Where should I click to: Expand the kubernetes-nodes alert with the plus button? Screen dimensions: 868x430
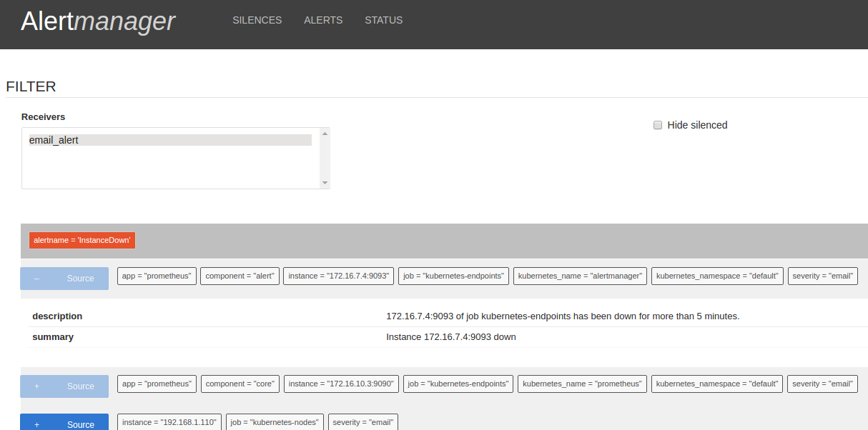coord(36,423)
